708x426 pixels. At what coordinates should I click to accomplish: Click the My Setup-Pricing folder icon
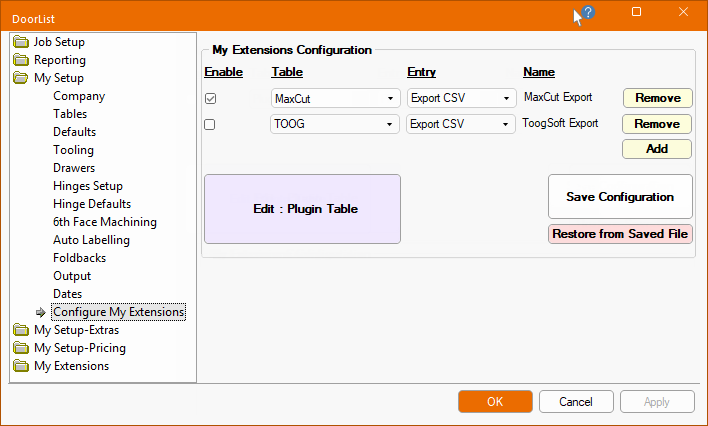point(21,348)
